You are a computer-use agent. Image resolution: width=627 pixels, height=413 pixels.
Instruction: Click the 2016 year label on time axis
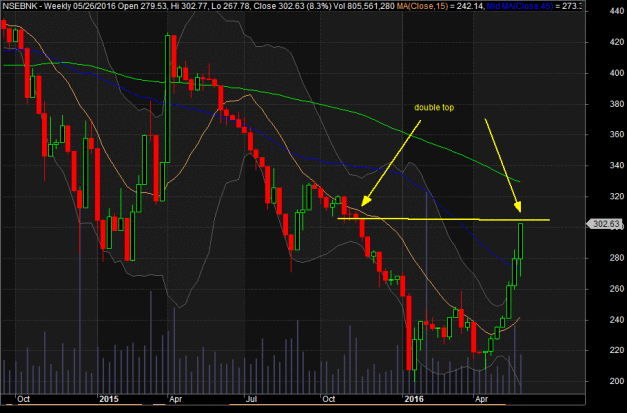pyautogui.click(x=414, y=399)
